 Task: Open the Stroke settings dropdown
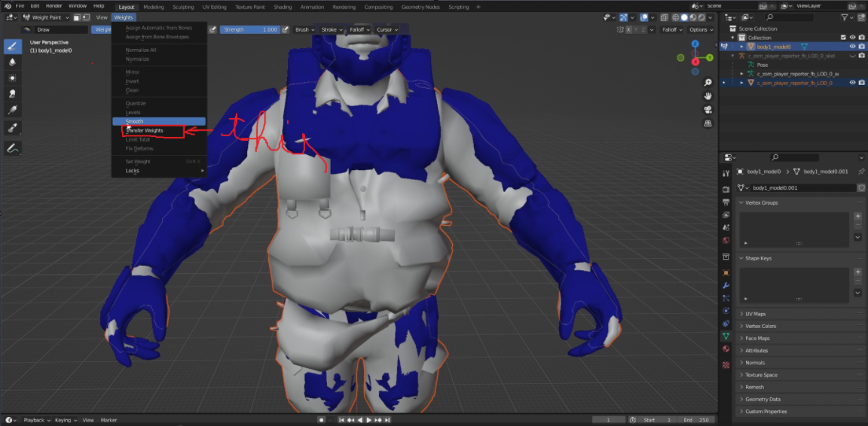(332, 29)
